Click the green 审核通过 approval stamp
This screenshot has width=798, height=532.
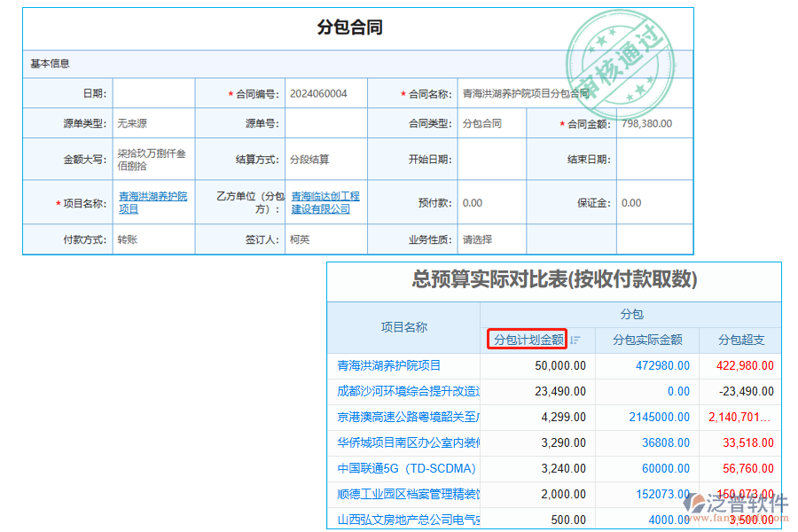[x=621, y=62]
